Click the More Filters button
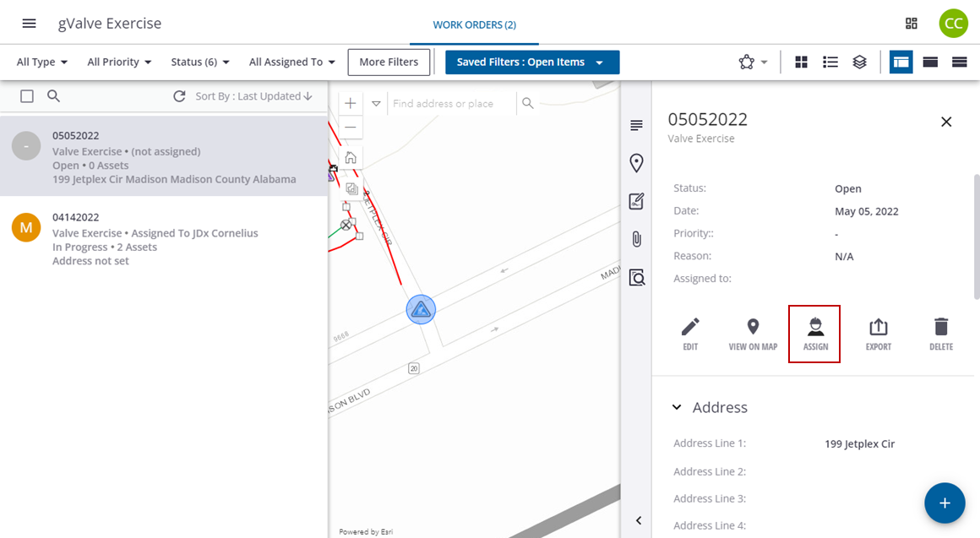 (x=389, y=62)
